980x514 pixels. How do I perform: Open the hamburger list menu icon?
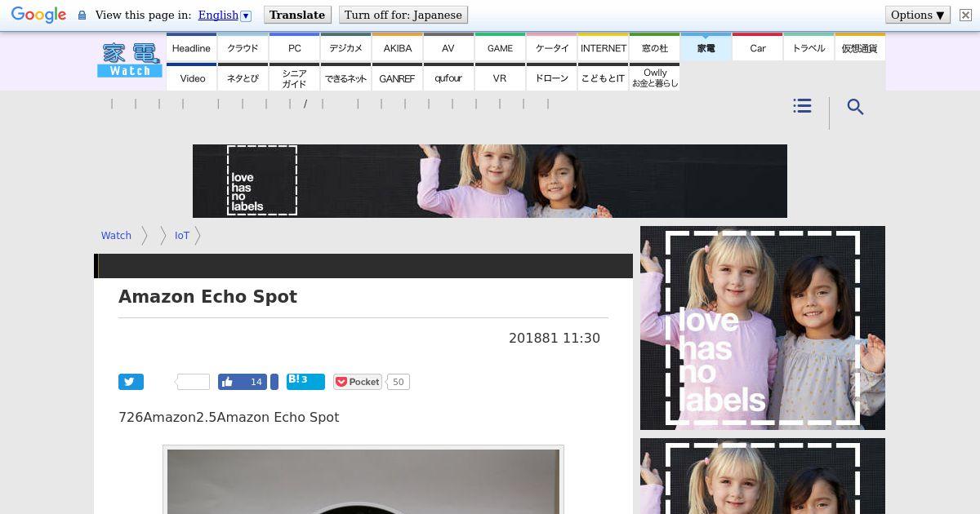[x=802, y=106]
